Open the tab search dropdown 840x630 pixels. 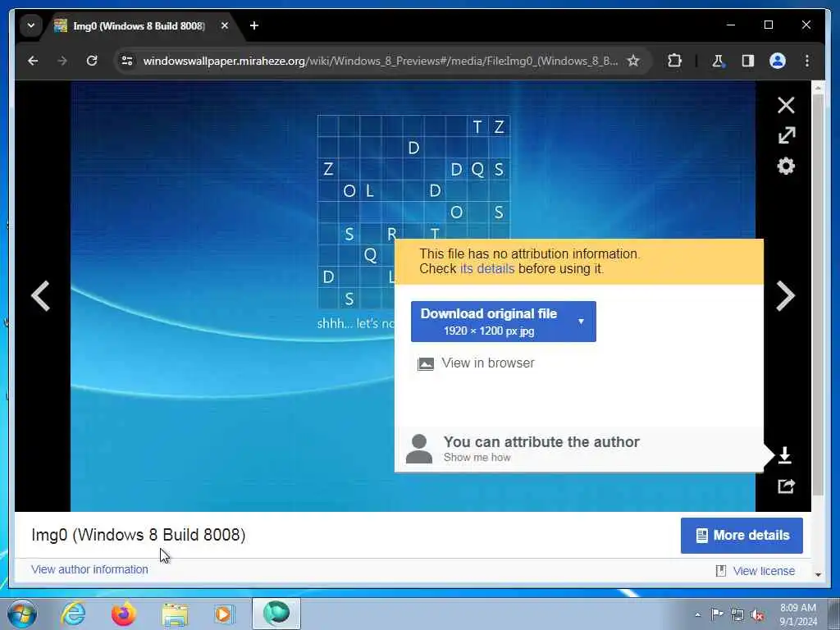pyautogui.click(x=31, y=25)
